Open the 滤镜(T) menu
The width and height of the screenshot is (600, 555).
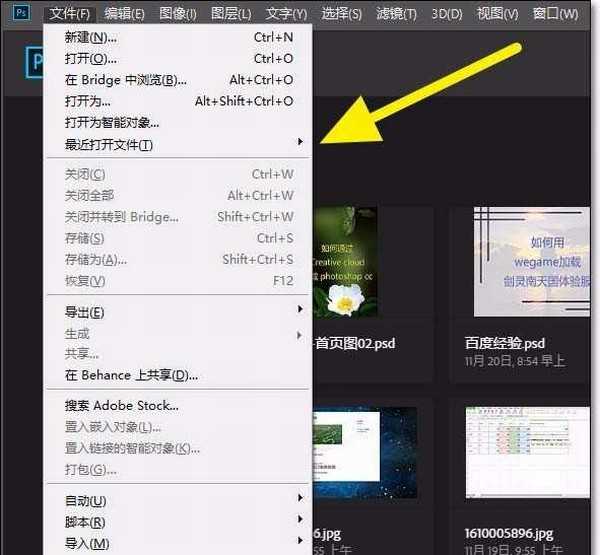(x=395, y=14)
